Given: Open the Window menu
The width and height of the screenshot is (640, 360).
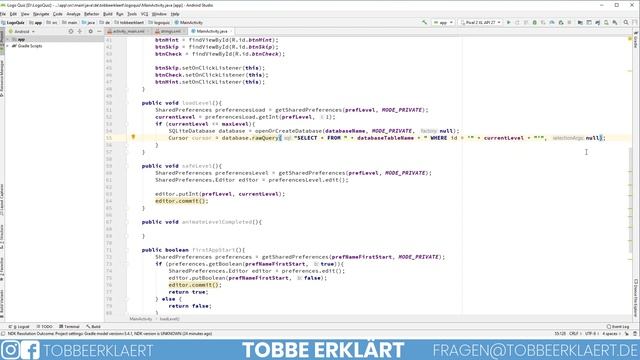Looking at the screenshot, I should [159, 14].
